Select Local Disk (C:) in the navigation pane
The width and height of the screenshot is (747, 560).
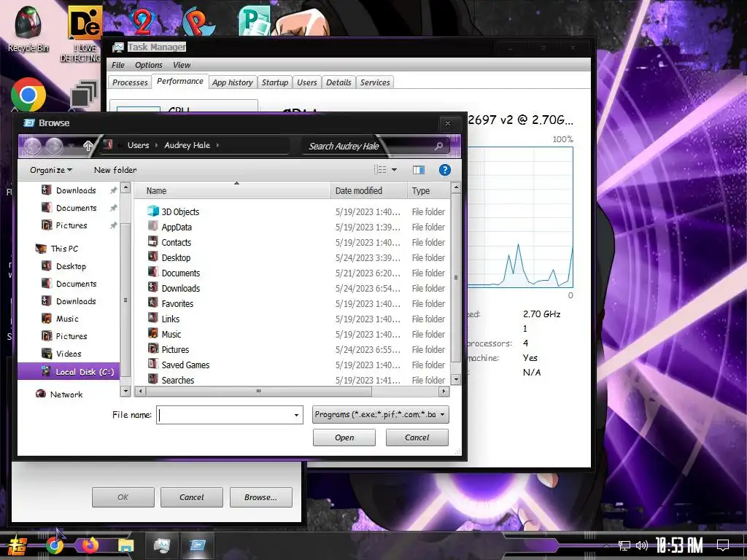(x=69, y=371)
